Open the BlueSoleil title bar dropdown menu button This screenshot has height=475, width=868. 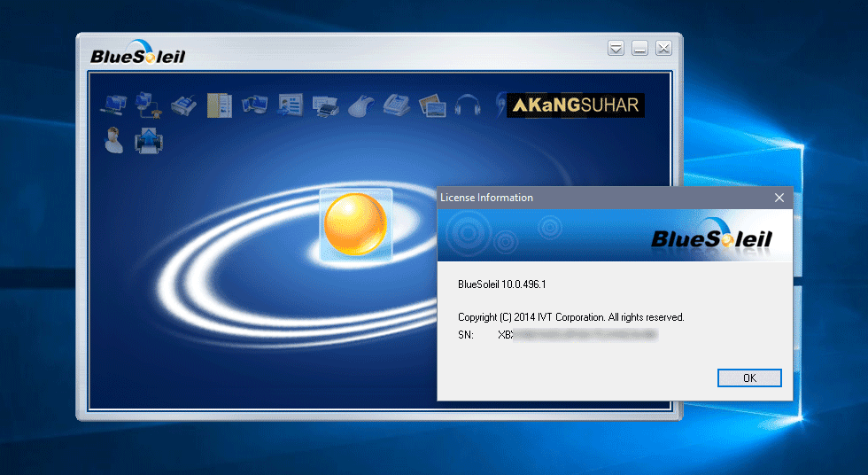(616, 48)
